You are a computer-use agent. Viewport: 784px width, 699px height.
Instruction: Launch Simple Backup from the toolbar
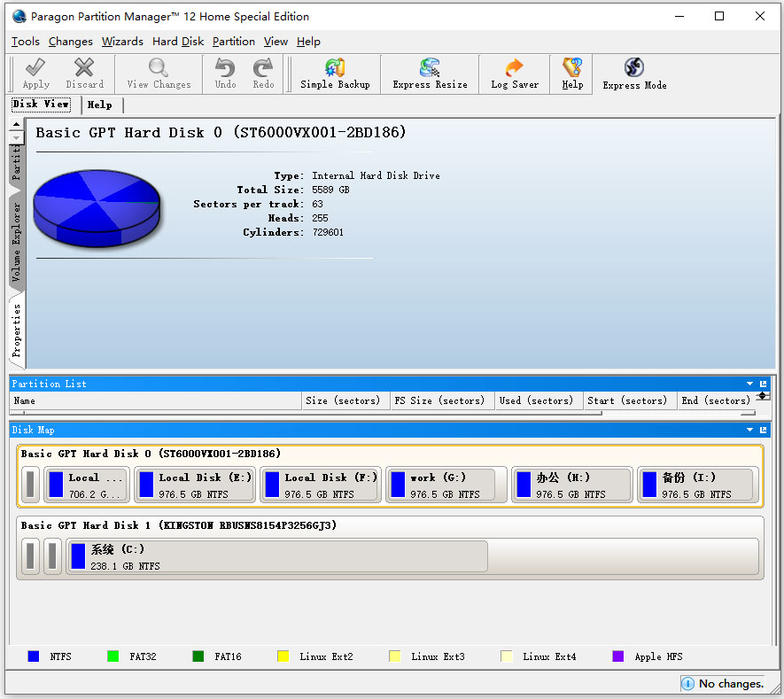[x=334, y=74]
